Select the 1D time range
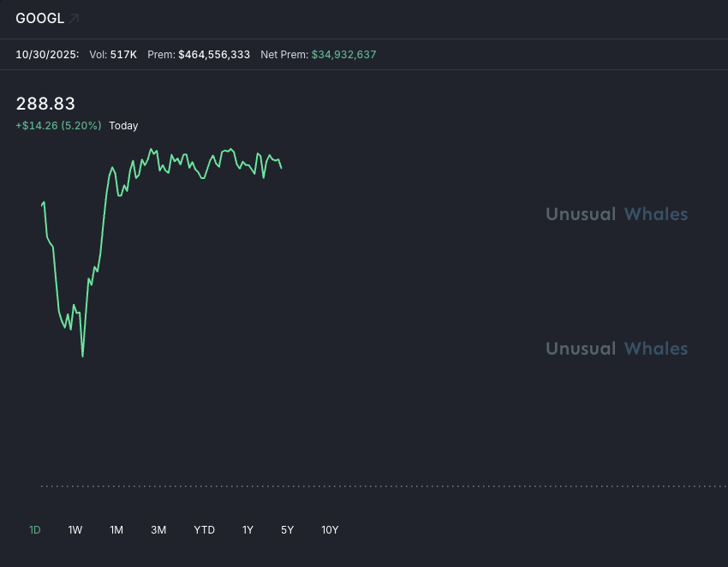 (35, 530)
